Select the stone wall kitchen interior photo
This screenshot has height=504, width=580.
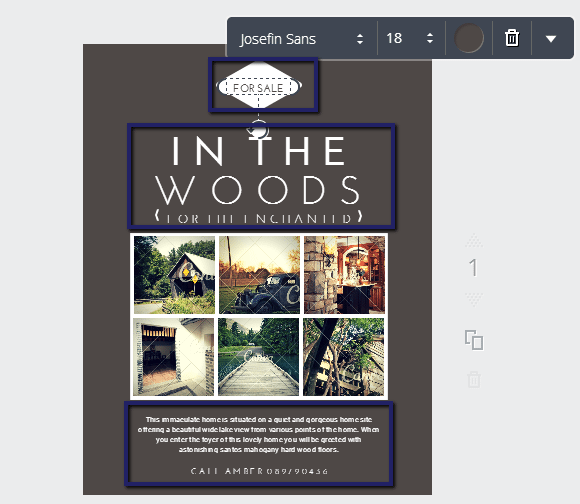point(344,275)
